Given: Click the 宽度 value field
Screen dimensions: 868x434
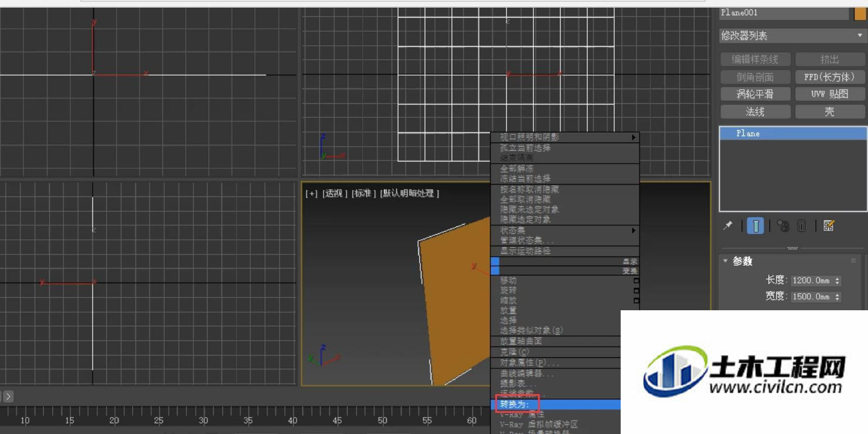Looking at the screenshot, I should pos(812,297).
